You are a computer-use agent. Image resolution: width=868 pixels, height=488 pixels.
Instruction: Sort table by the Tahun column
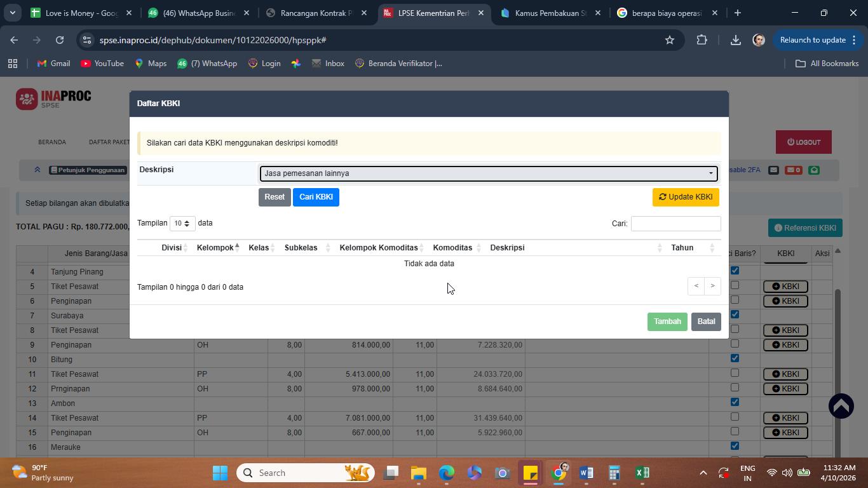(693, 248)
